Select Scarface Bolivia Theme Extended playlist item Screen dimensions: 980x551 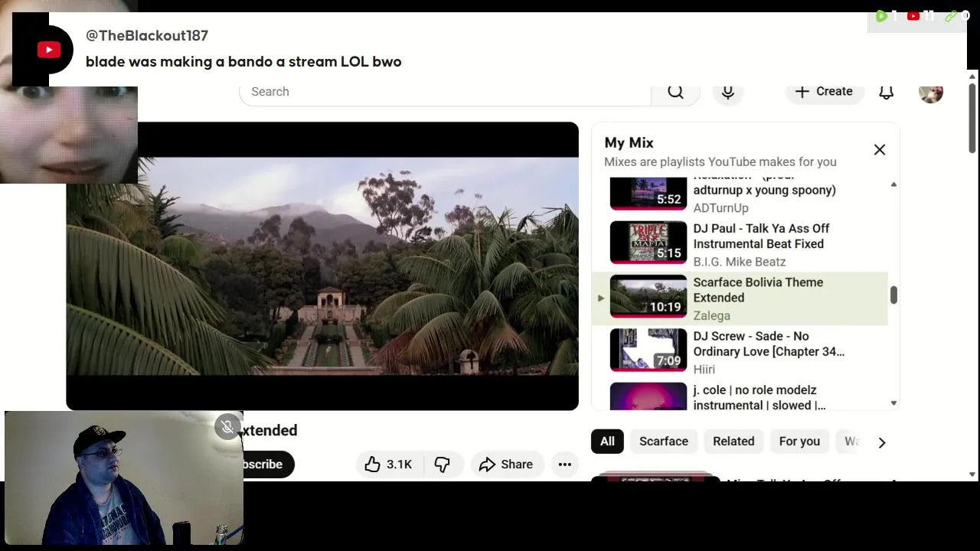(740, 298)
